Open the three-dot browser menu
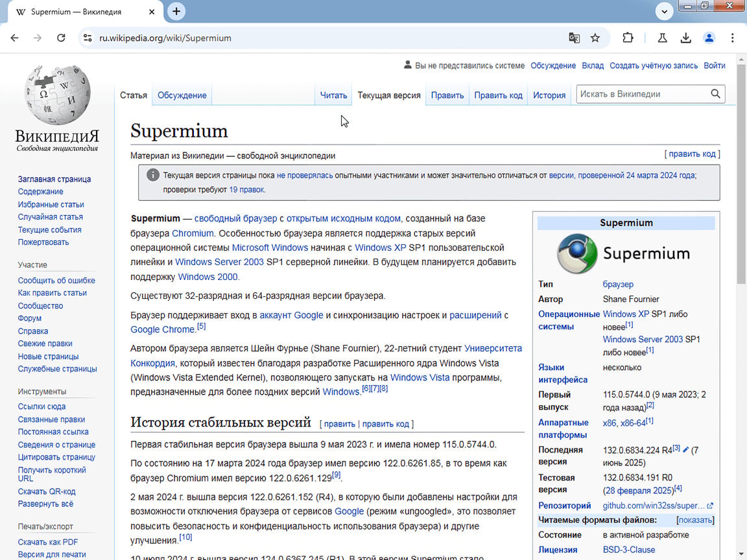747x560 pixels. [732, 38]
